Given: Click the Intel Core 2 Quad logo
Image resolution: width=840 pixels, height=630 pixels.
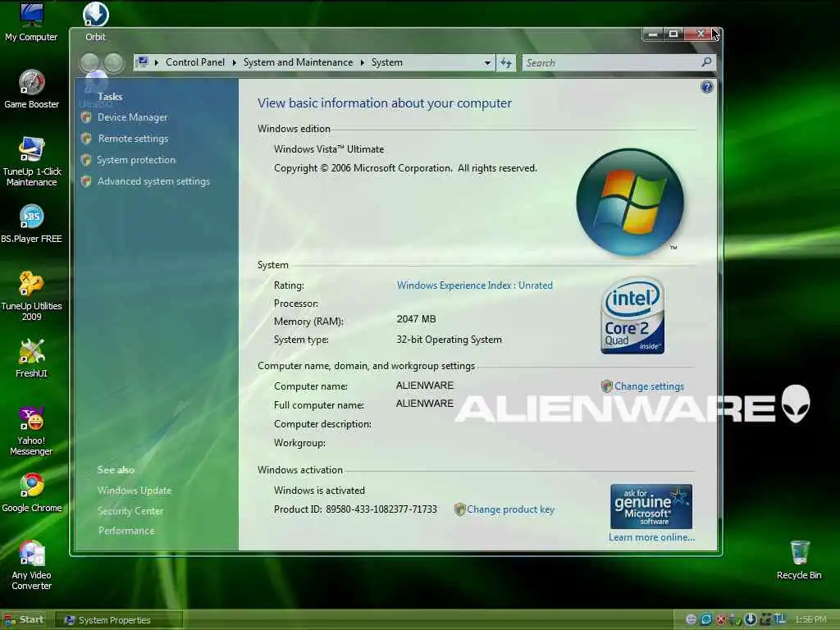Looking at the screenshot, I should click(x=632, y=316).
